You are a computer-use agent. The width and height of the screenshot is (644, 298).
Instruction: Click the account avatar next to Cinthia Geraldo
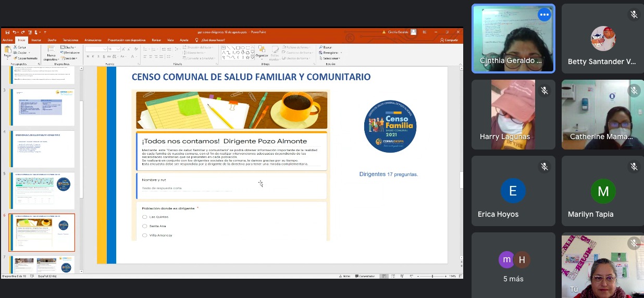[414, 32]
